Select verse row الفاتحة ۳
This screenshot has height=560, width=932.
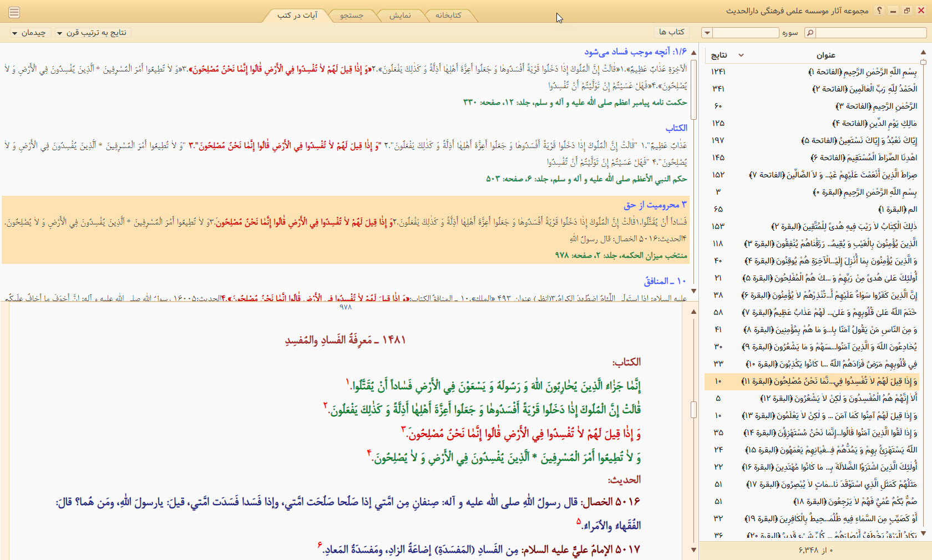[x=812, y=106]
